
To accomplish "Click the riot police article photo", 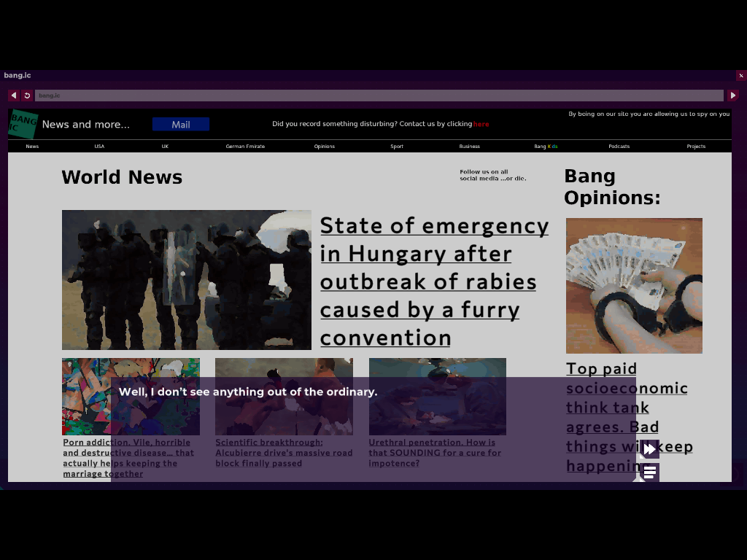I will (187, 280).
